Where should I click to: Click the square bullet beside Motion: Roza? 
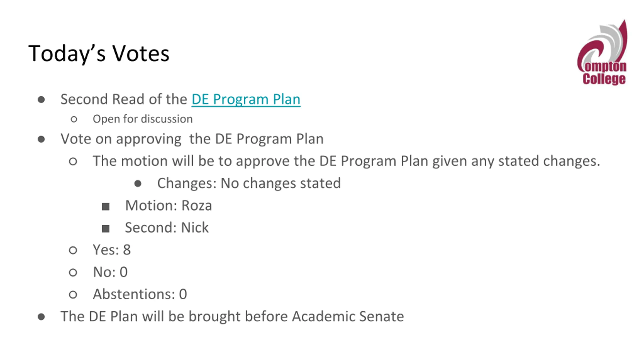coord(106,207)
